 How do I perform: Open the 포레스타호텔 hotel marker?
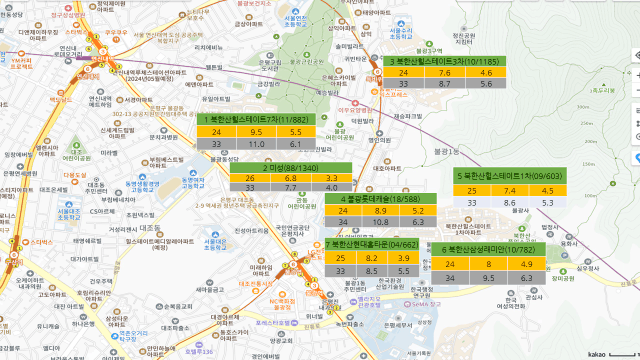[295, 323]
